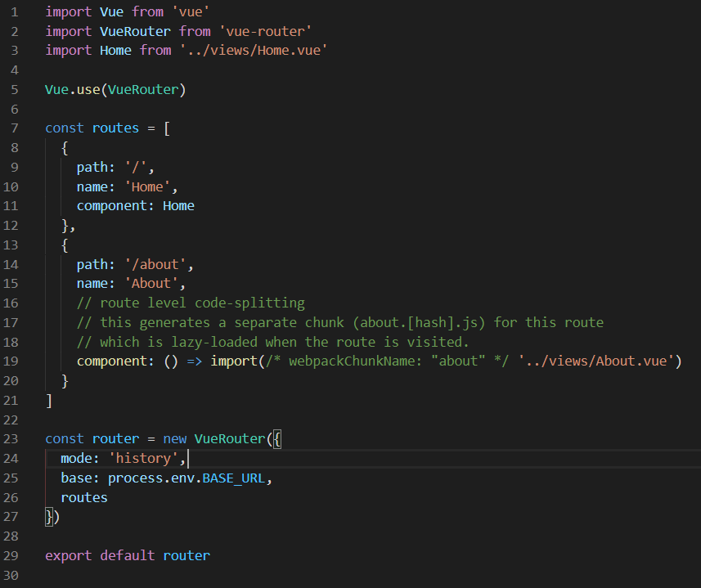The height and width of the screenshot is (588, 701).
Task: Click the arrow => on line 19
Action: pyautogui.click(x=194, y=361)
